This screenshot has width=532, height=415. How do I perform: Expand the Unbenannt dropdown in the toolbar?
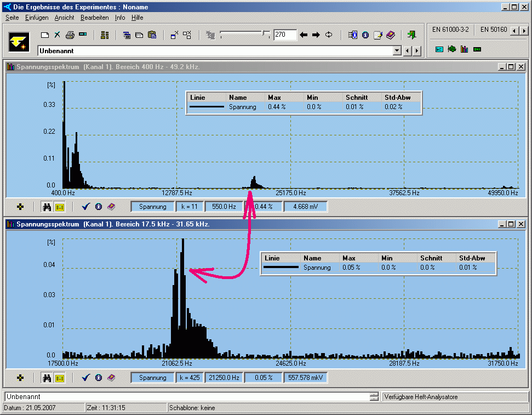pos(397,51)
